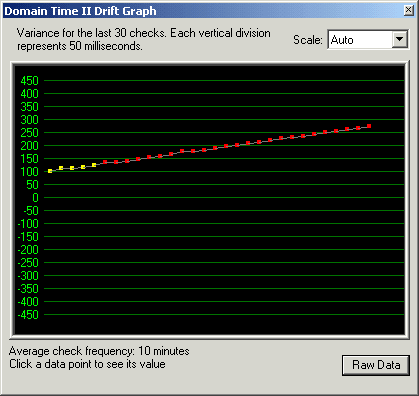Close the Drift Graph window
Viewport: 419px width, 396px height.
click(408, 10)
